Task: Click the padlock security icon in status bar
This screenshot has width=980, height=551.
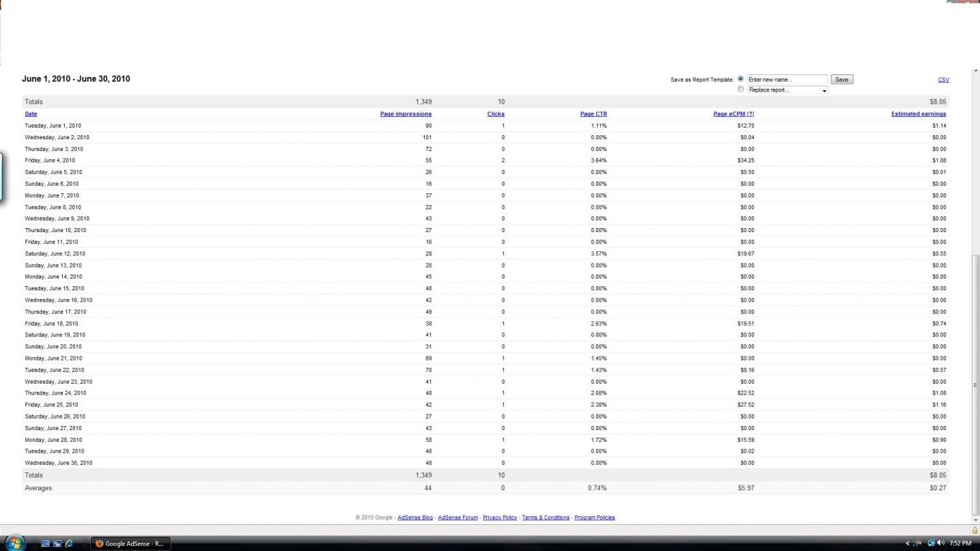Action: pos(975,530)
